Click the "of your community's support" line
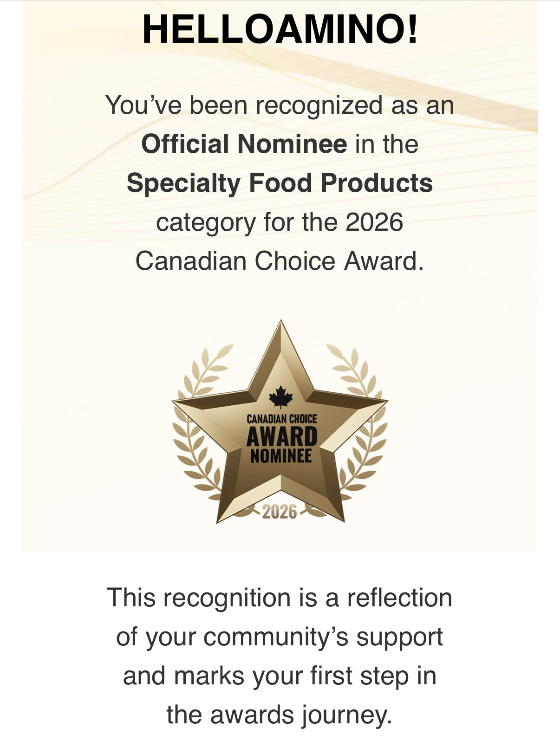The width and height of the screenshot is (560, 754). [x=280, y=637]
